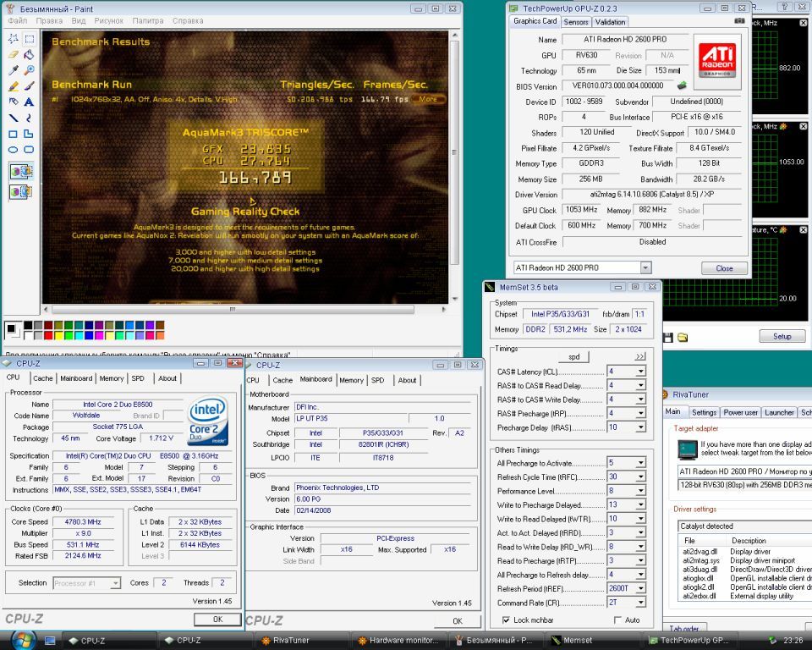The image size is (812, 650).
Task: Open the Windows Start orb
Action: (23, 641)
